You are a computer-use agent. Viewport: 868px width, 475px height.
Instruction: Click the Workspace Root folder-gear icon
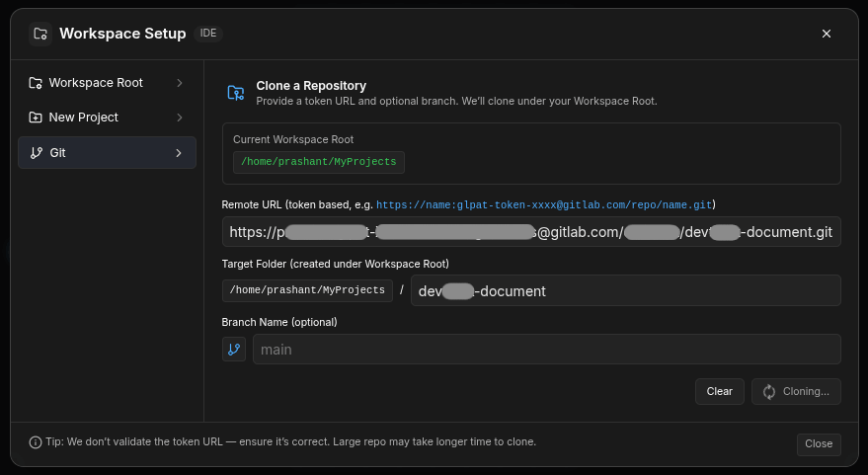[36, 83]
